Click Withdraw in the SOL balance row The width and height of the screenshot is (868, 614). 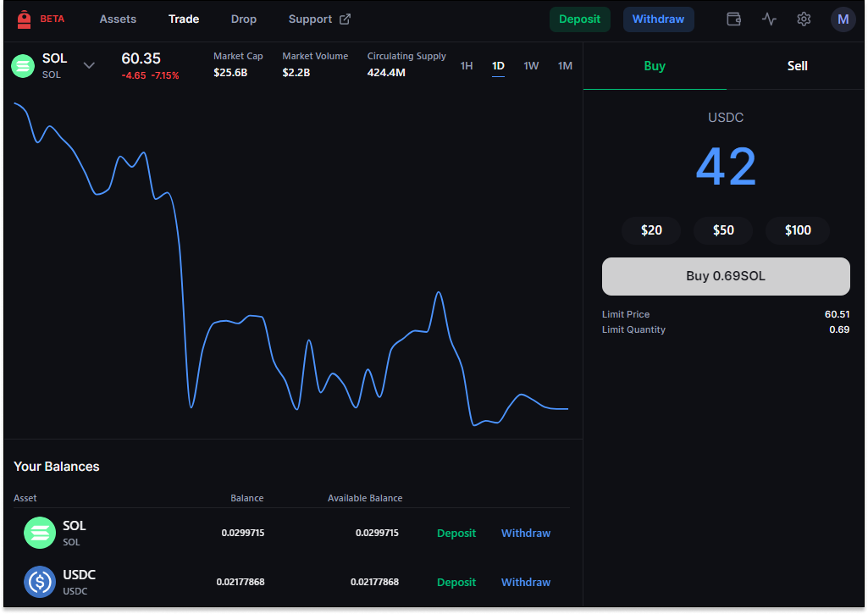526,534
